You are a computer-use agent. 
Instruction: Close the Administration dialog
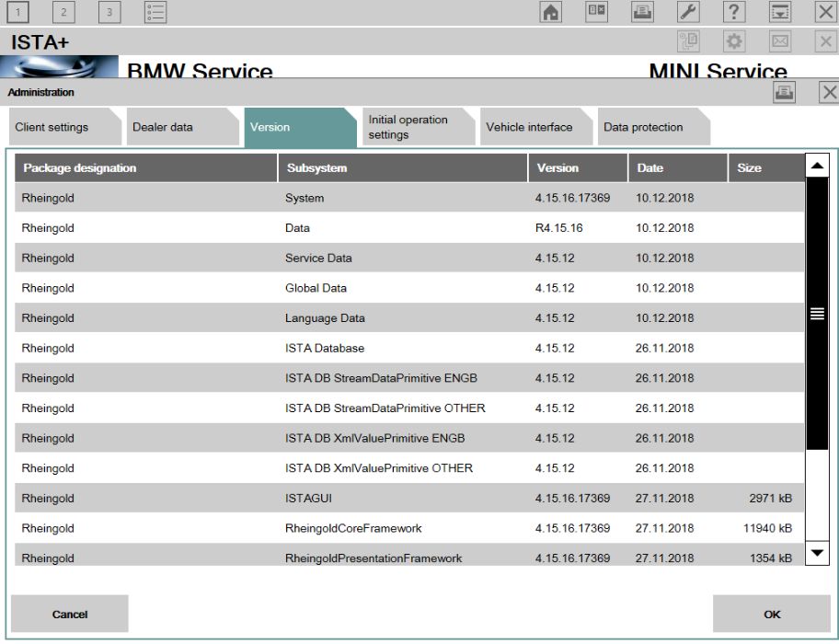pyautogui.click(x=829, y=92)
